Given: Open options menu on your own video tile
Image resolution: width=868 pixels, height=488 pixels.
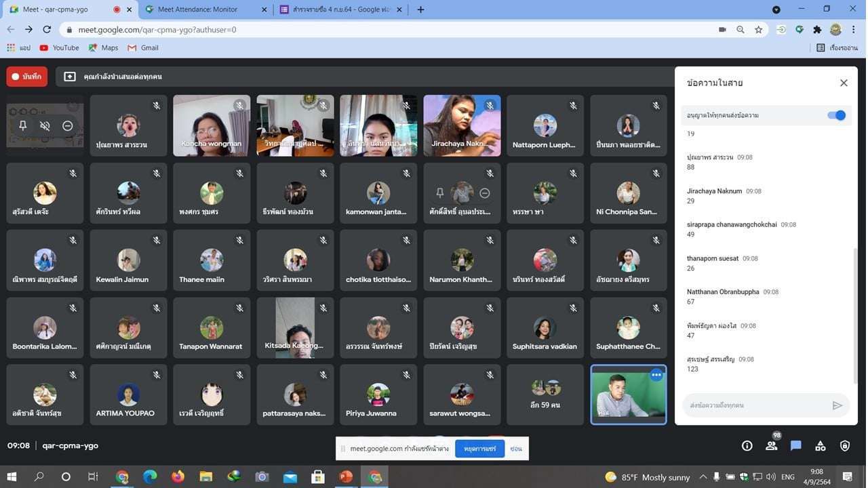Looking at the screenshot, I should pyautogui.click(x=656, y=375).
